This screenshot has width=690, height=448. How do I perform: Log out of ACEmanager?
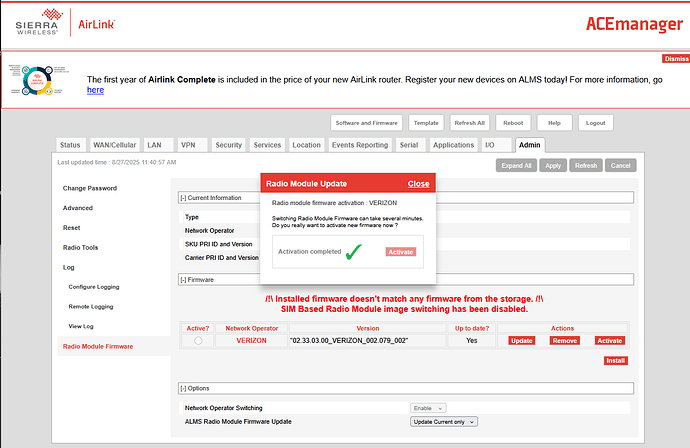[595, 123]
